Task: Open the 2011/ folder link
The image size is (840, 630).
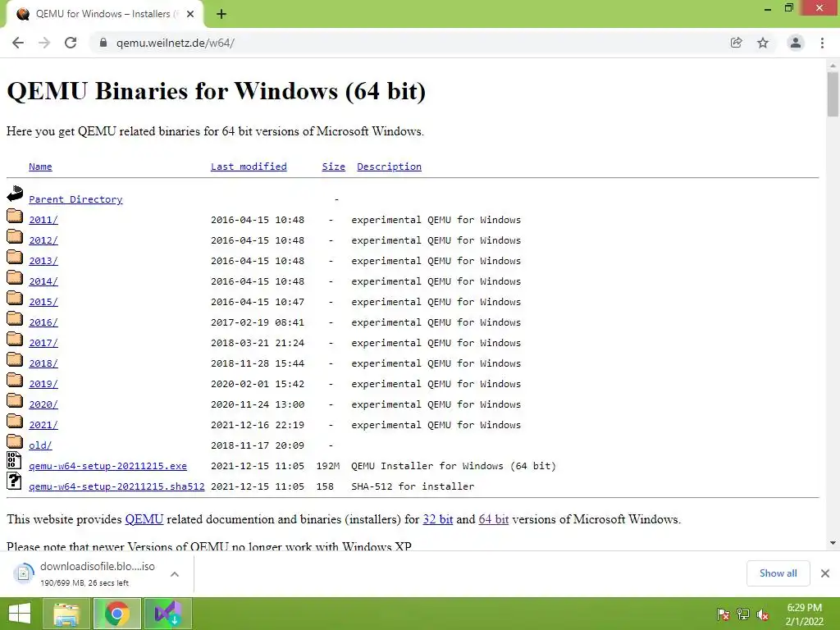Action: [x=43, y=220]
